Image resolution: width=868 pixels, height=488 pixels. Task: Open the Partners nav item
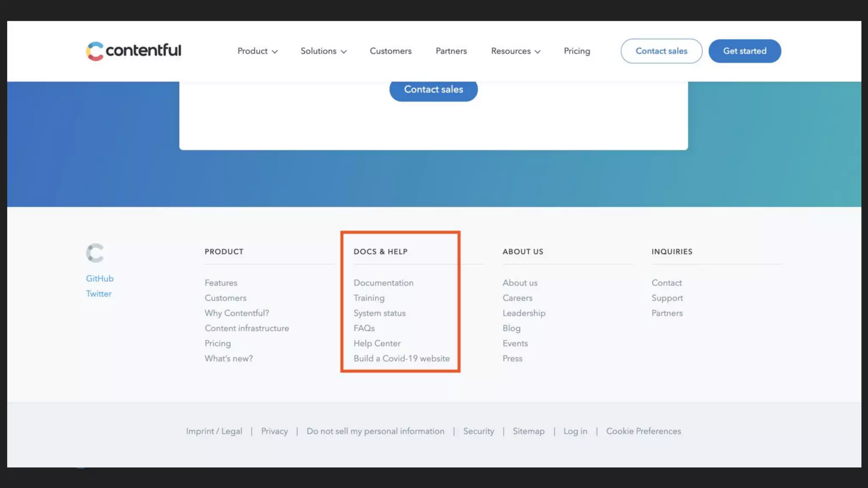[451, 51]
